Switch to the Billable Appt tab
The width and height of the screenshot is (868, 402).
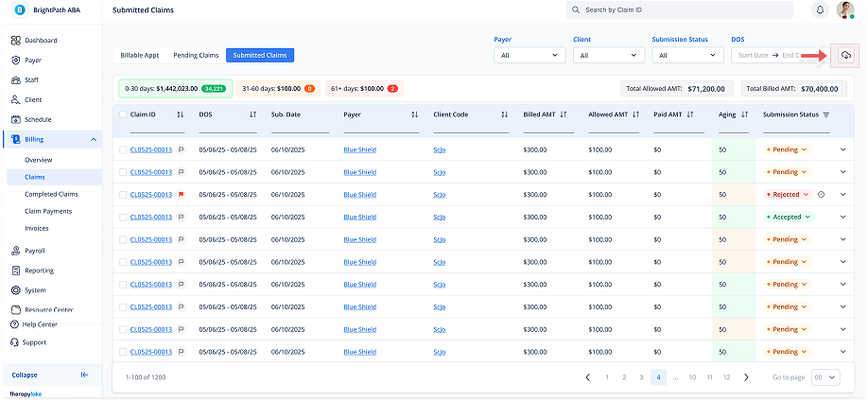point(138,56)
